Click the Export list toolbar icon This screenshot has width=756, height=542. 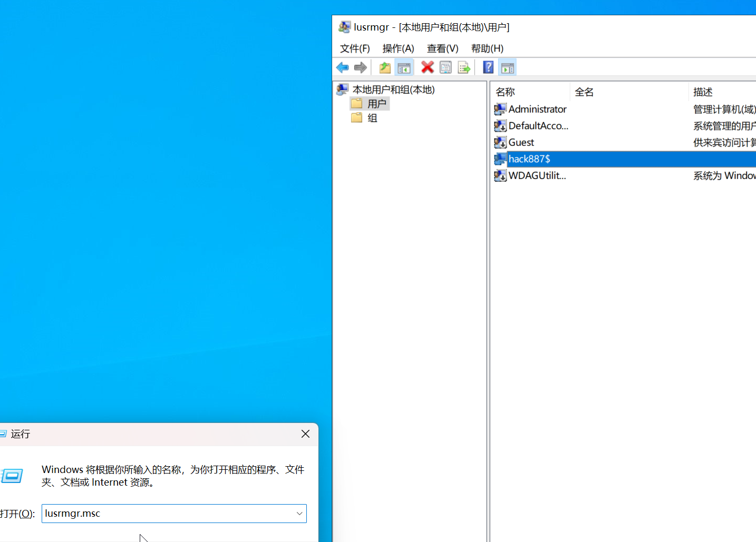pos(464,67)
